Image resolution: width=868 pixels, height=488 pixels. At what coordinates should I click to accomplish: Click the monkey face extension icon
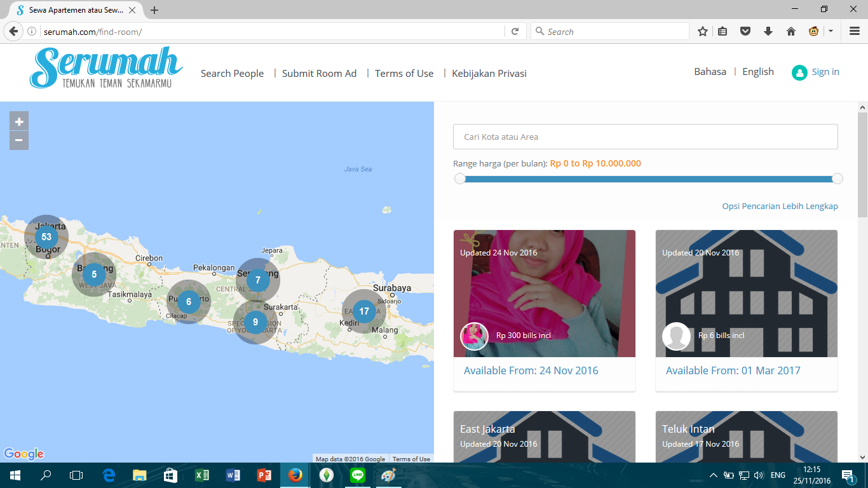pos(813,31)
